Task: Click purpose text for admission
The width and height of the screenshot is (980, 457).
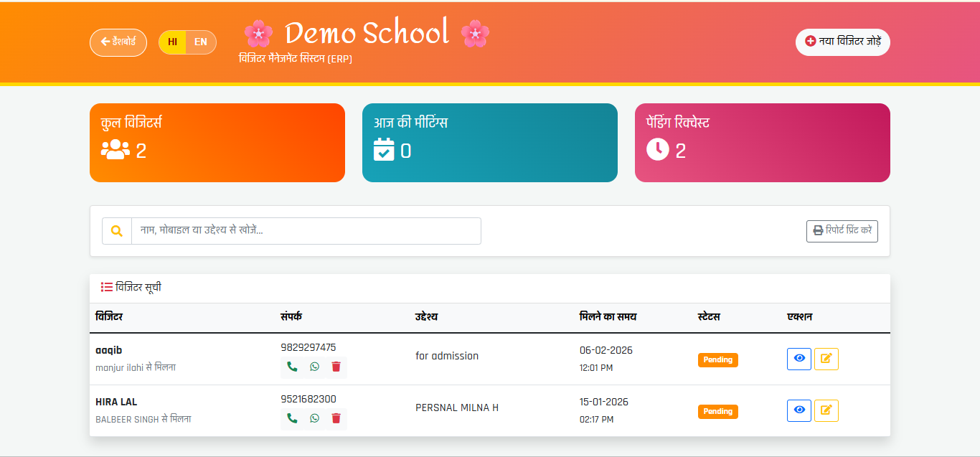Action: [x=447, y=356]
